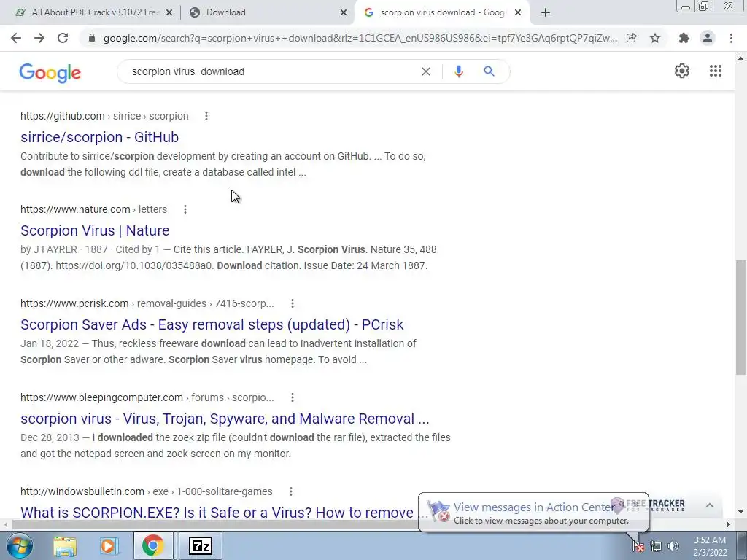Click the taskbar clock showing 3:52 AM
Image resolution: width=747 pixels, height=560 pixels.
tap(710, 546)
